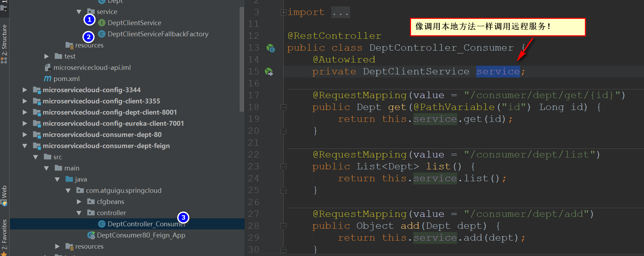Open the Structure tool window tab
Image resolution: width=644 pixels, height=256 pixels.
[x=4, y=43]
